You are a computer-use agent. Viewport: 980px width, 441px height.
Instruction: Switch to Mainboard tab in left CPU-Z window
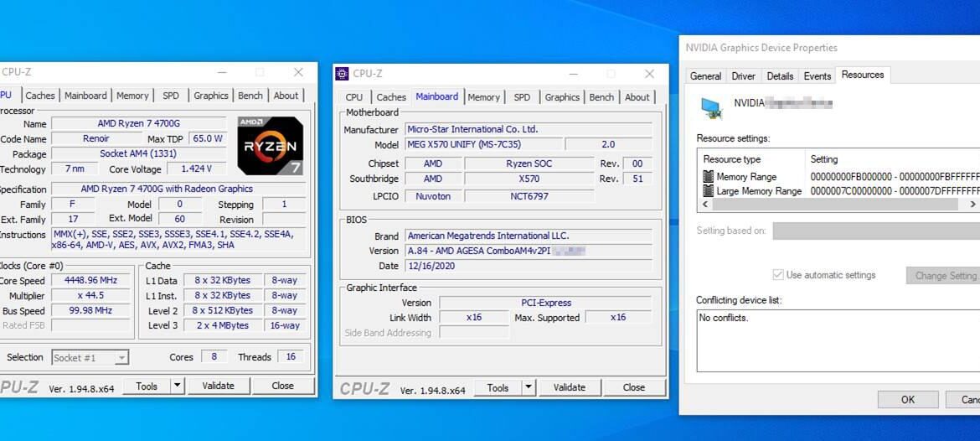tap(85, 96)
